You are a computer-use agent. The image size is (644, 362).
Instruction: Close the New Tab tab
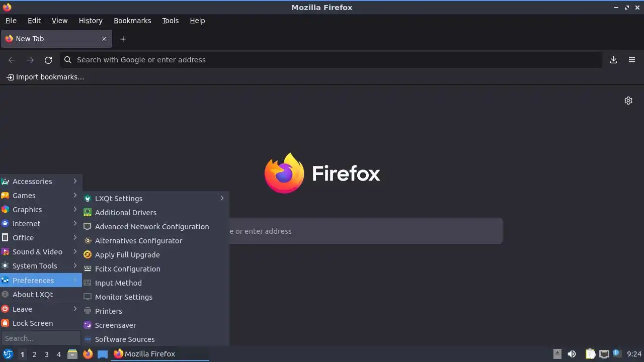click(104, 39)
